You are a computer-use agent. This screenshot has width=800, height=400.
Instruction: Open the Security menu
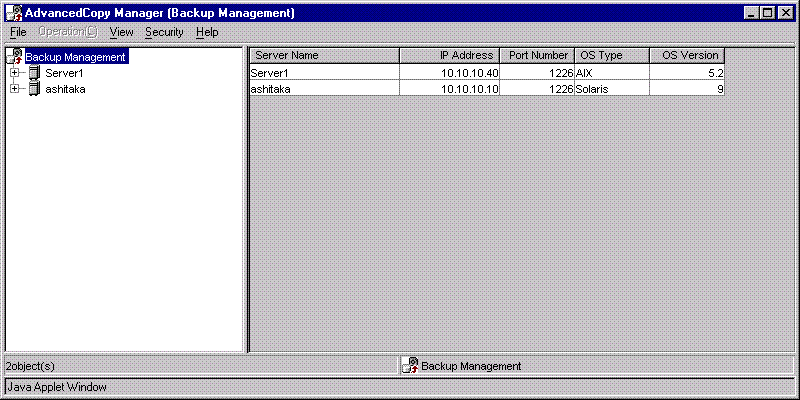[164, 32]
